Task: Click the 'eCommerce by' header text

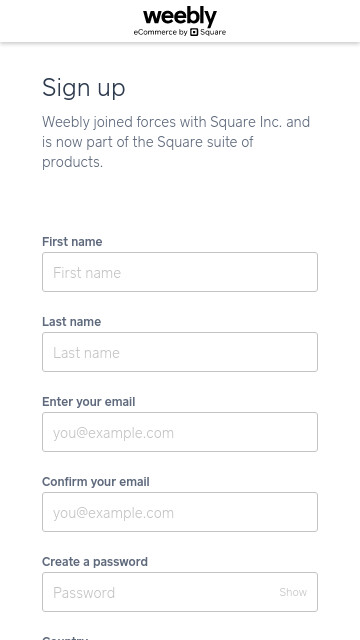Action: pyautogui.click(x=160, y=32)
